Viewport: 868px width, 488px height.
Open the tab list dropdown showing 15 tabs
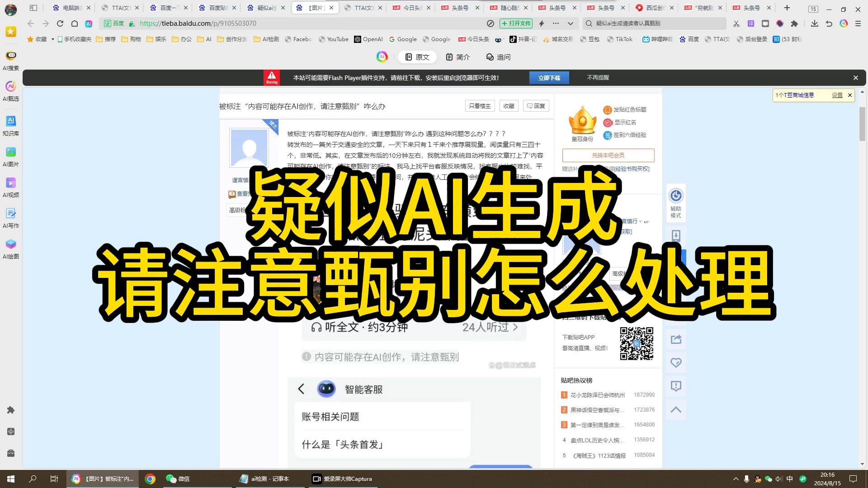pos(812,9)
